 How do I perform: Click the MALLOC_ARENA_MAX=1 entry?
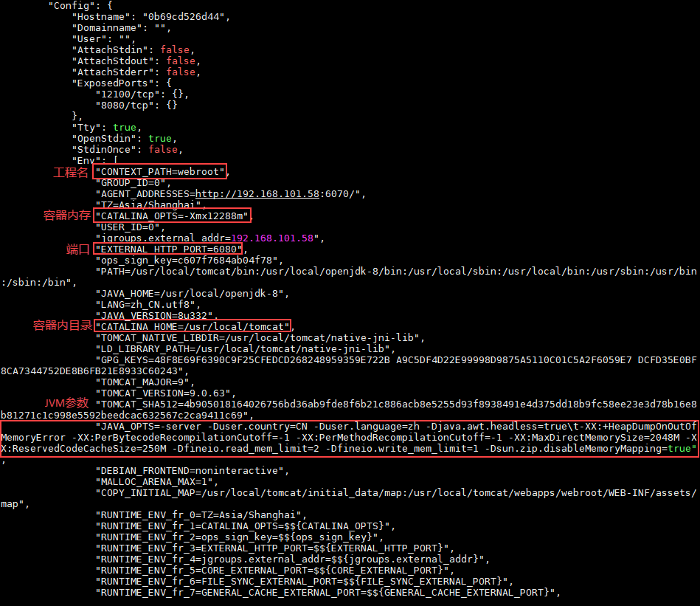pyautogui.click(x=156, y=482)
